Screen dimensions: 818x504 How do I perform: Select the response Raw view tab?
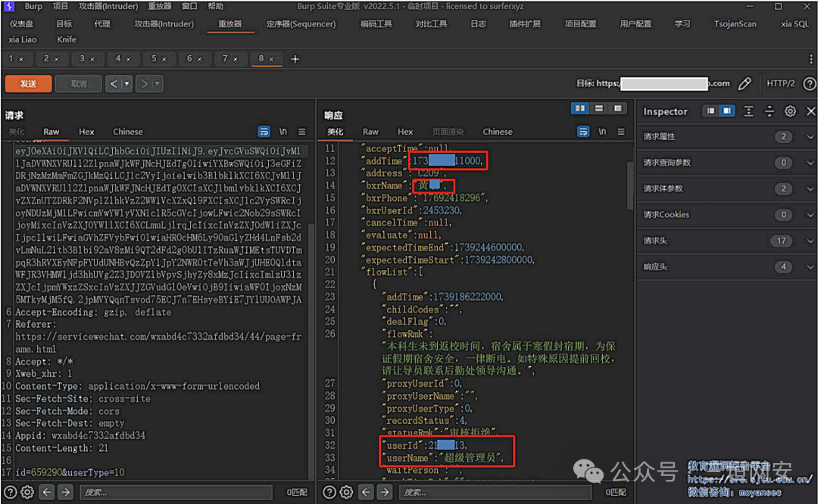click(x=370, y=132)
